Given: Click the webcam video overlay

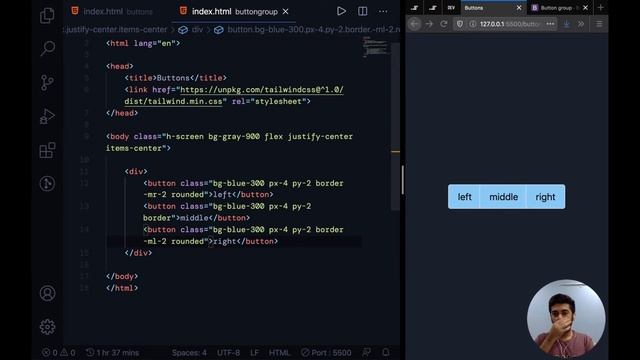Looking at the screenshot, I should pos(566,318).
